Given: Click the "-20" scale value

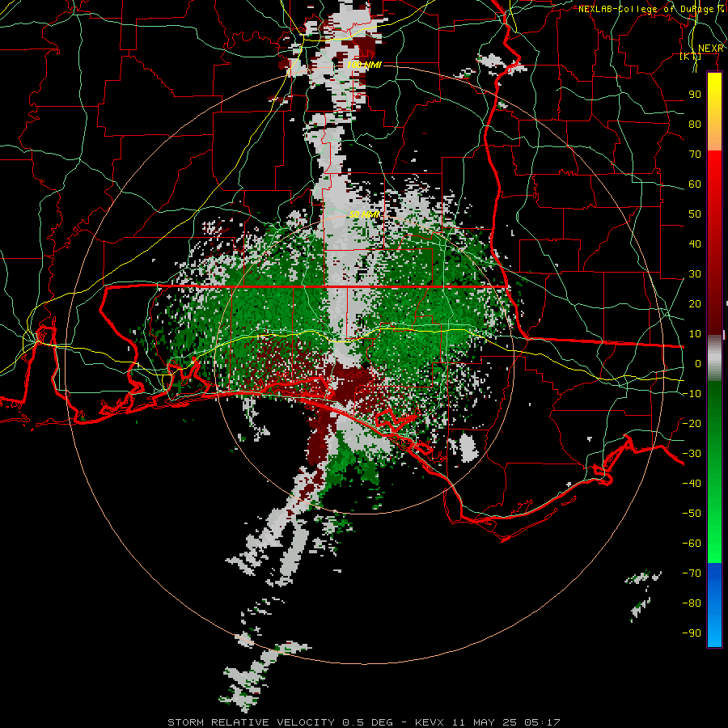Looking at the screenshot, I should pos(692,423).
